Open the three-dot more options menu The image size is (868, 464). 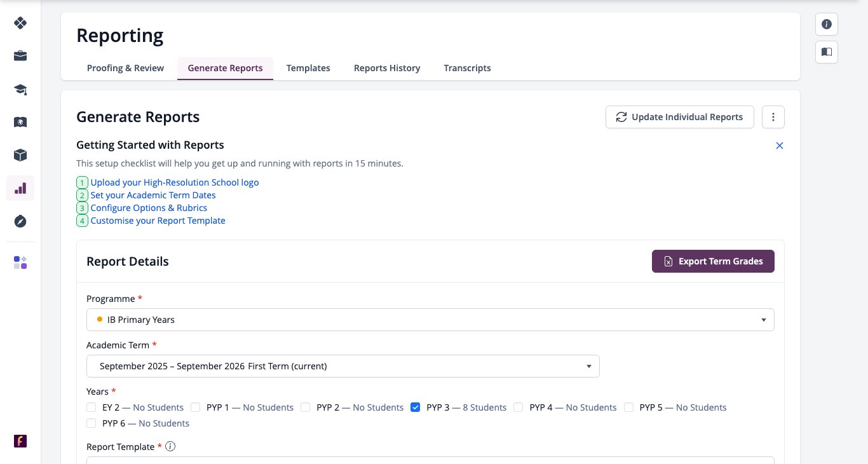point(773,117)
